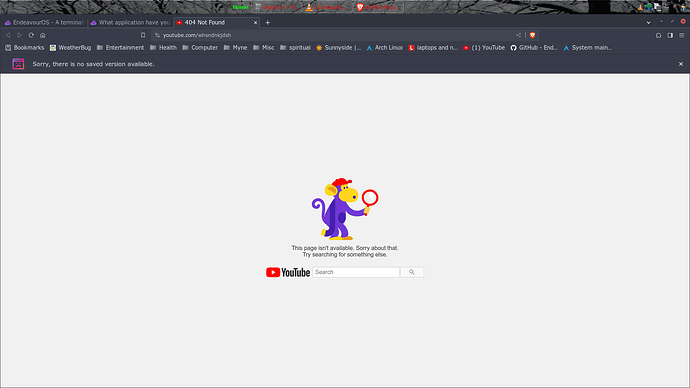The image size is (690, 388).
Task: Focus the YouTube Search field
Action: coord(356,272)
